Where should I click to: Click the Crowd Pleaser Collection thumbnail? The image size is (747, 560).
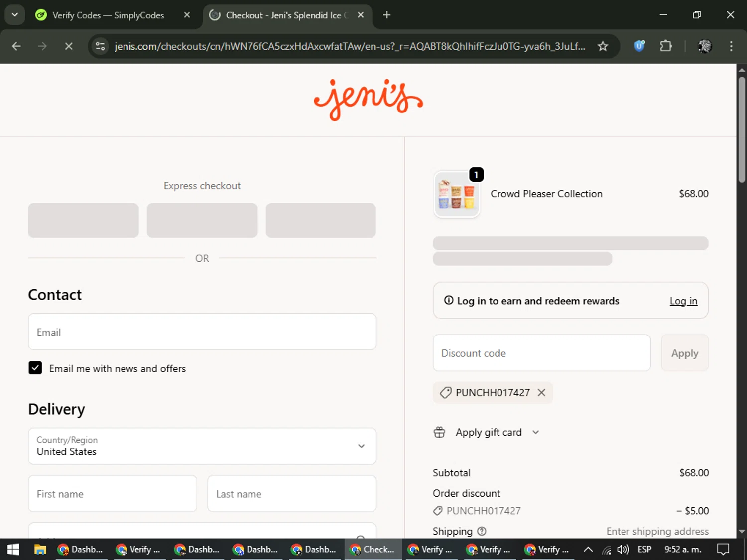click(457, 194)
